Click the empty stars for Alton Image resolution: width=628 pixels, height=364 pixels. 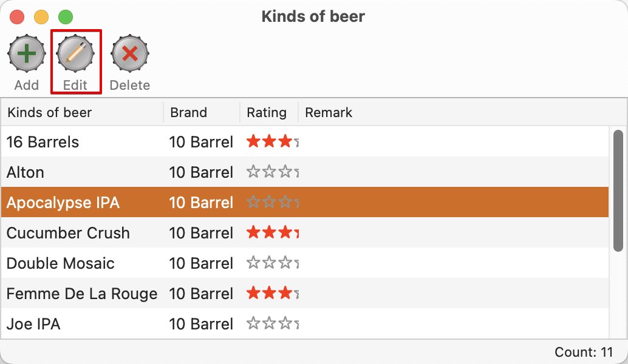pyautogui.click(x=272, y=172)
